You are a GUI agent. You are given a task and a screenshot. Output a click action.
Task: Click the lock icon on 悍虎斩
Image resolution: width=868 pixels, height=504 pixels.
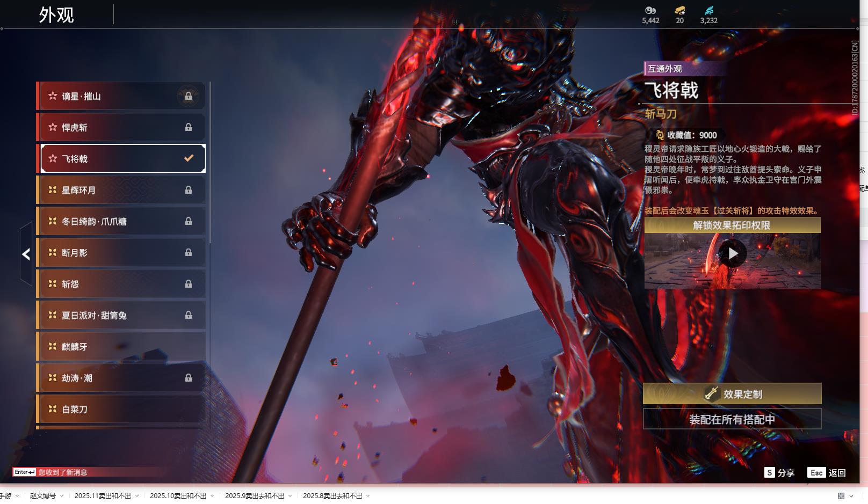pos(189,127)
